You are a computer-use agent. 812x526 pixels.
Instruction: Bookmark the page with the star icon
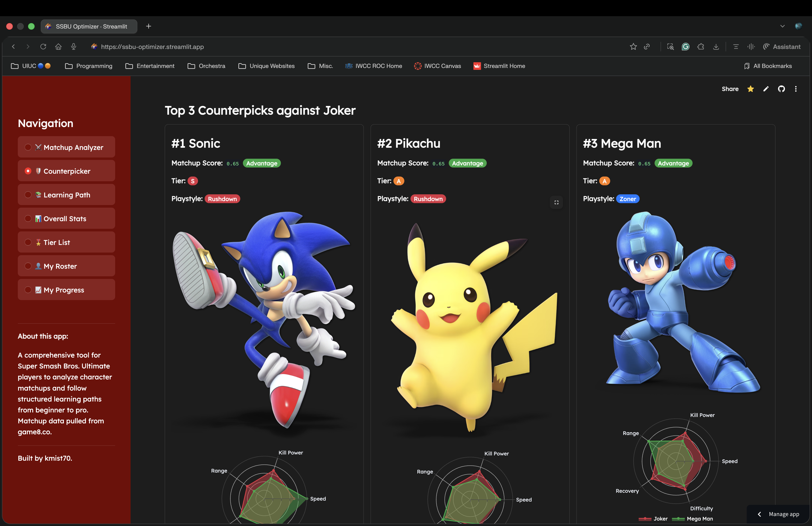click(x=633, y=47)
